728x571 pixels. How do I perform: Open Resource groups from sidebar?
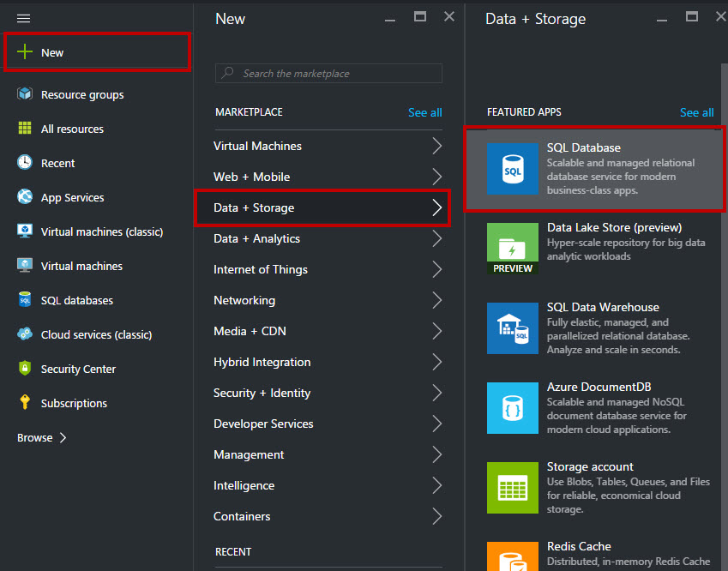pos(97,94)
